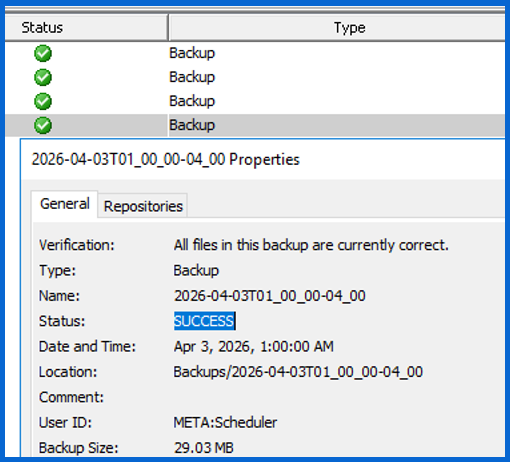The height and width of the screenshot is (462, 510).
Task: Click the Name value 2026-04-03T01_00_00-04_00
Action: point(270,296)
